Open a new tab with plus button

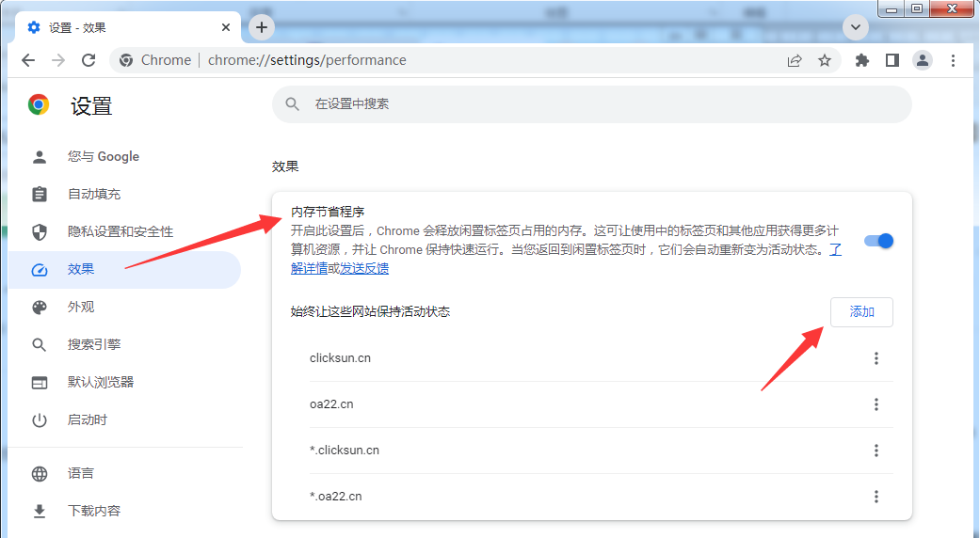262,27
